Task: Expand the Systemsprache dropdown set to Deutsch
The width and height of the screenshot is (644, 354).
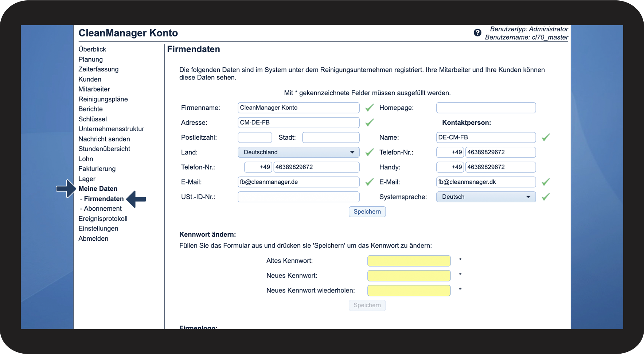Action: coord(486,197)
